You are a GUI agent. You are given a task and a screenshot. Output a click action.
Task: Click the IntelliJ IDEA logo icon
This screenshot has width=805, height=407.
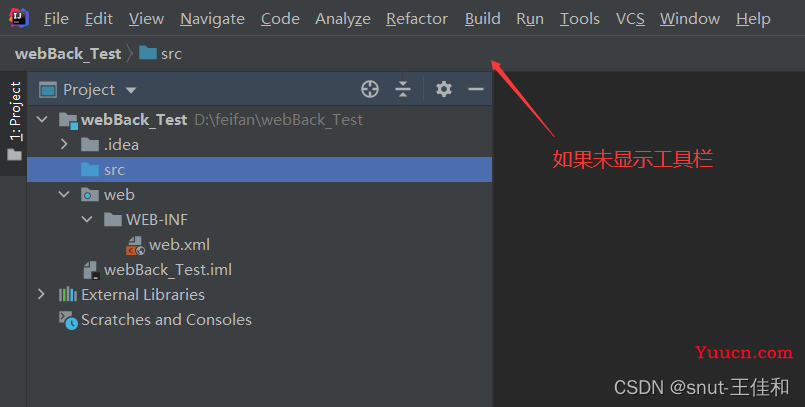(x=19, y=18)
